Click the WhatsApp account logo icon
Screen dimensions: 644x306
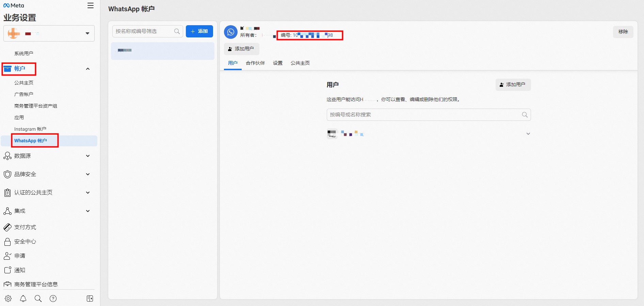231,32
